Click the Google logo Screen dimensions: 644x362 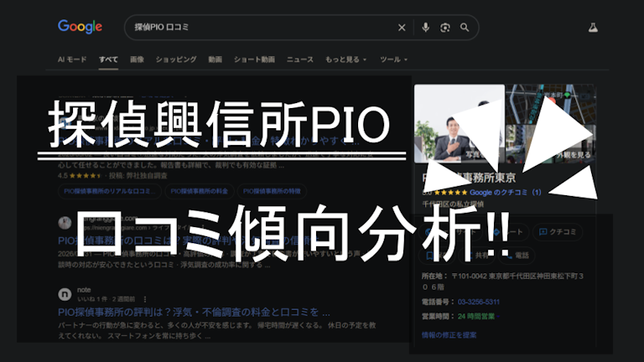pos(80,27)
